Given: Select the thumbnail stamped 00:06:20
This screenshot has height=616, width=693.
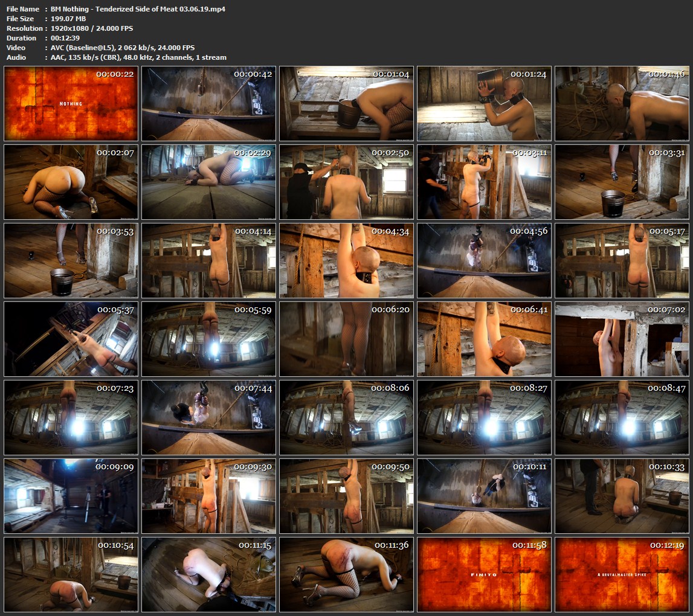Looking at the screenshot, I should (347, 339).
